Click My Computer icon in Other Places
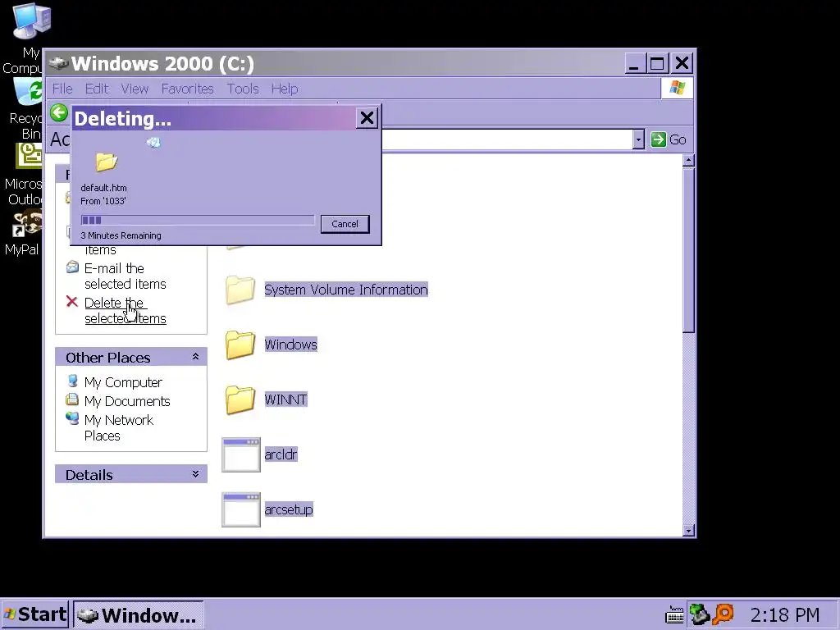This screenshot has height=630, width=840. coord(72,381)
